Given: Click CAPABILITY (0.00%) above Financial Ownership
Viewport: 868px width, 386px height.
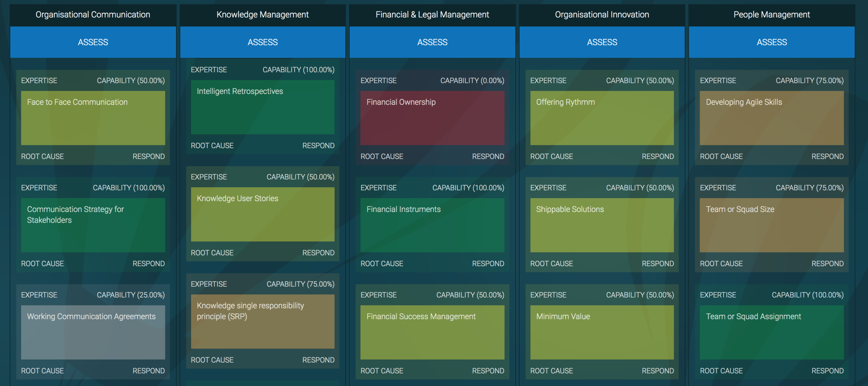Looking at the screenshot, I should tap(472, 80).
